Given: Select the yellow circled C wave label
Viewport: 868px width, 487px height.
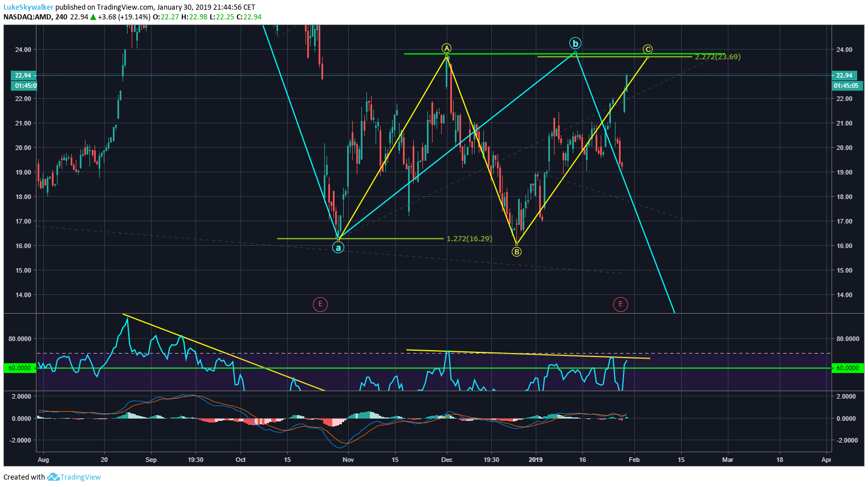Looking at the screenshot, I should point(647,49).
